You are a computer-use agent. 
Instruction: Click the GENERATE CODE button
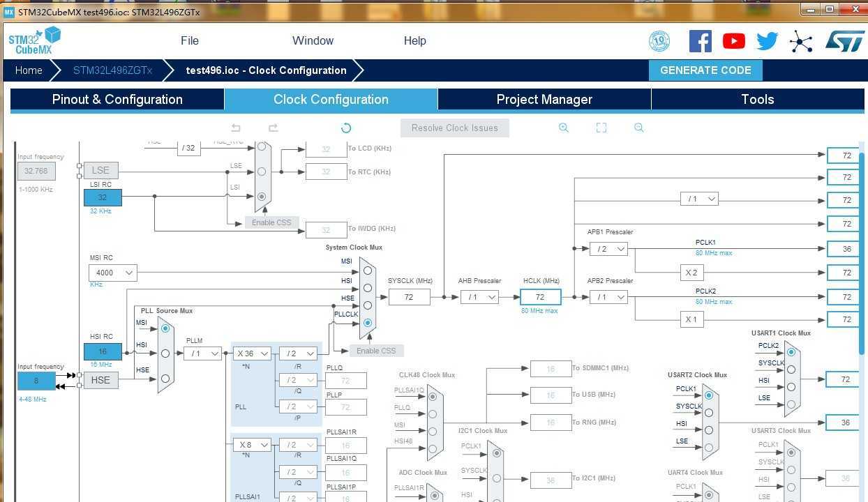tap(705, 70)
